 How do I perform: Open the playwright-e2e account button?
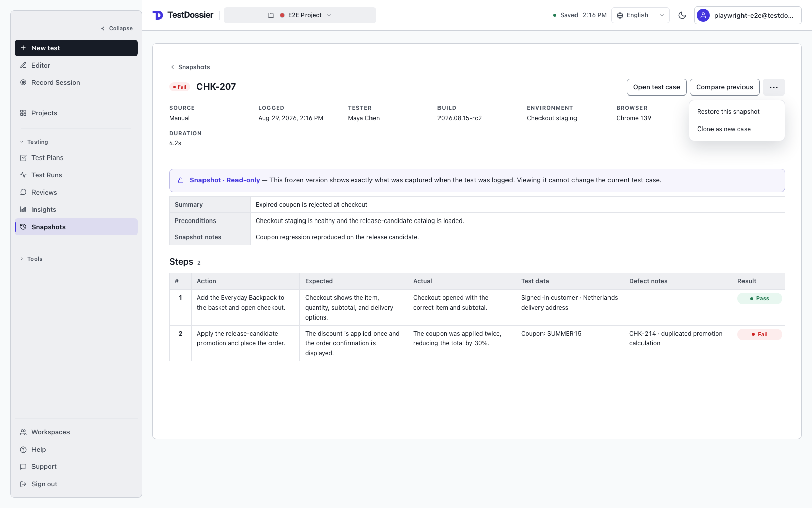tap(748, 15)
